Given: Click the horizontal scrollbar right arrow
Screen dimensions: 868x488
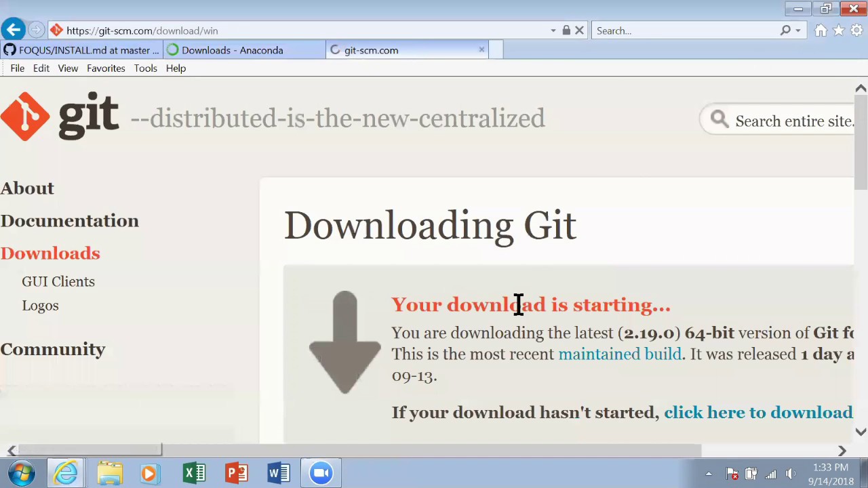Looking at the screenshot, I should [x=842, y=451].
